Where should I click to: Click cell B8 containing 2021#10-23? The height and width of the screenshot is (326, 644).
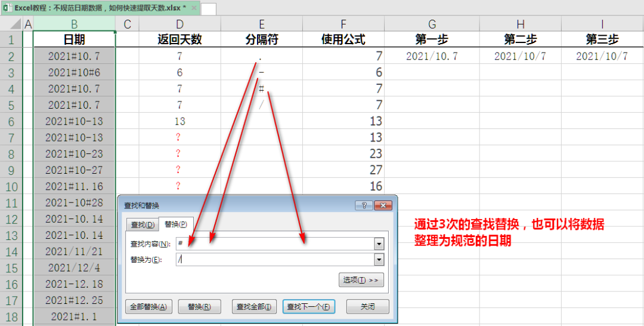click(74, 154)
